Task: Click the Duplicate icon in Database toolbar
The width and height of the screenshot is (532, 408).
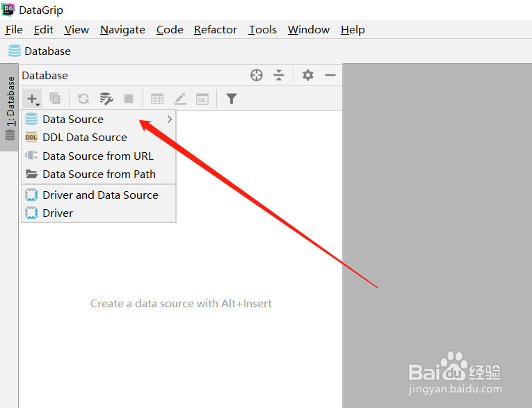Action: [x=55, y=99]
